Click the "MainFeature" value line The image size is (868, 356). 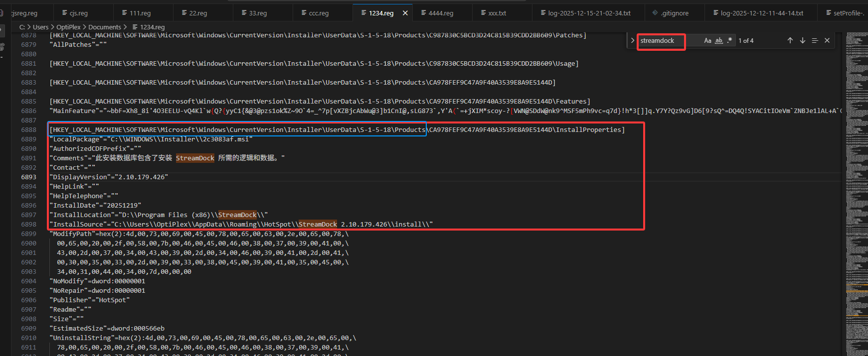click(445, 111)
